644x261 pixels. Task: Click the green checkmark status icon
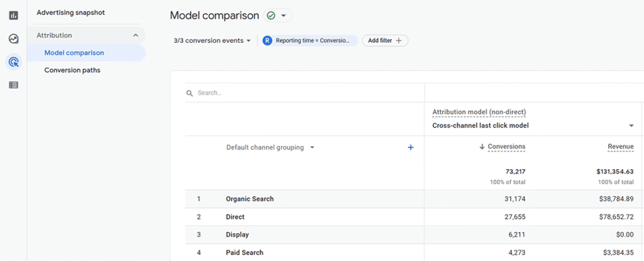(270, 16)
